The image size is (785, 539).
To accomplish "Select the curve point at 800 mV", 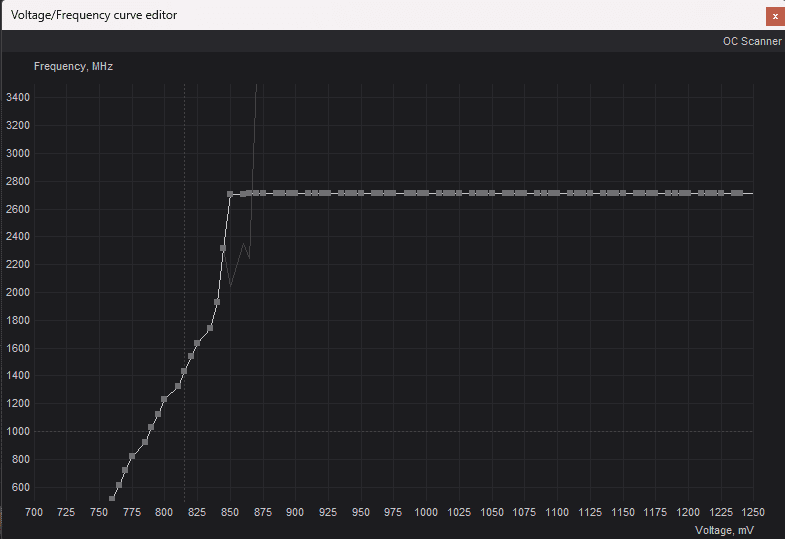I will click(164, 399).
